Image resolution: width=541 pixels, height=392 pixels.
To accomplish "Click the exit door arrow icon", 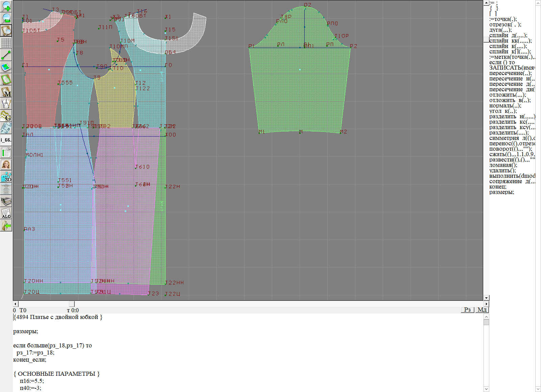I will (6, 225).
